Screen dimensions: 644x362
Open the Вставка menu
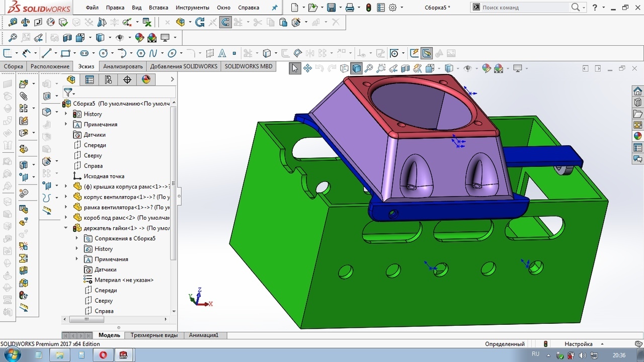158,8
